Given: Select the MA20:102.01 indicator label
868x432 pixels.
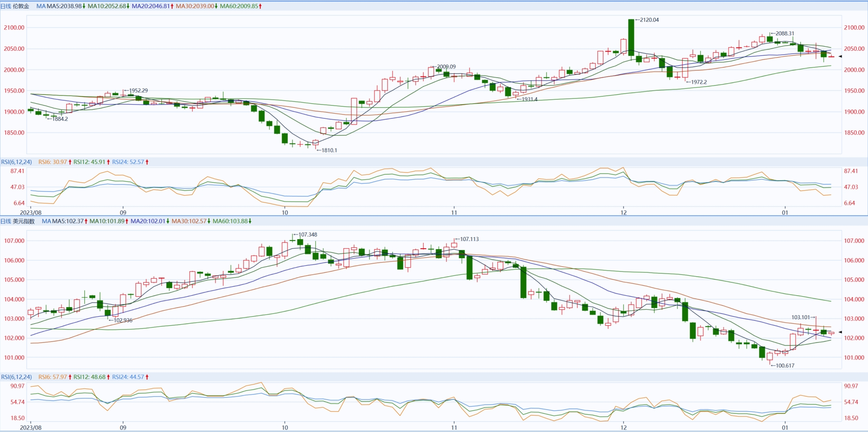Looking at the screenshot, I should 150,221.
